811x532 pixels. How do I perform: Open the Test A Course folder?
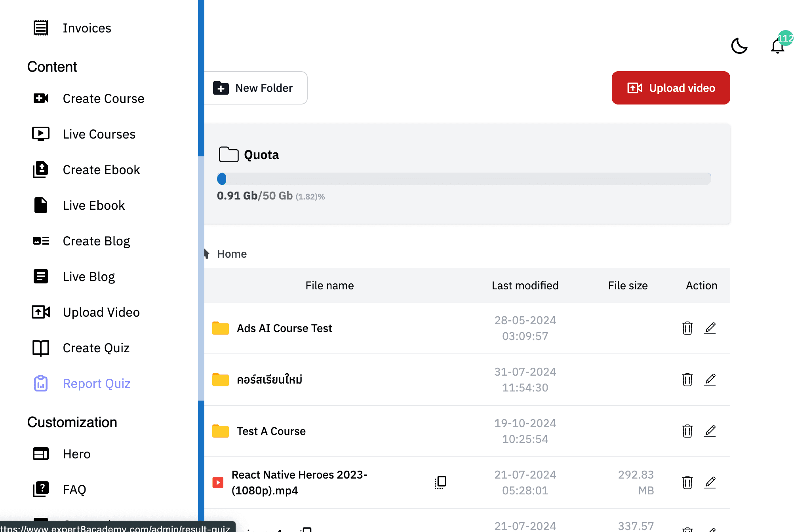(x=271, y=431)
